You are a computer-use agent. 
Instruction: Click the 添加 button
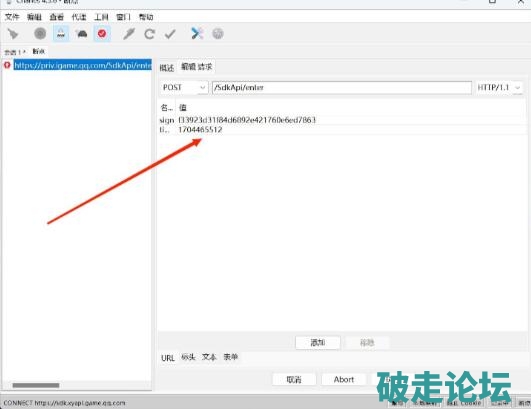(318, 343)
